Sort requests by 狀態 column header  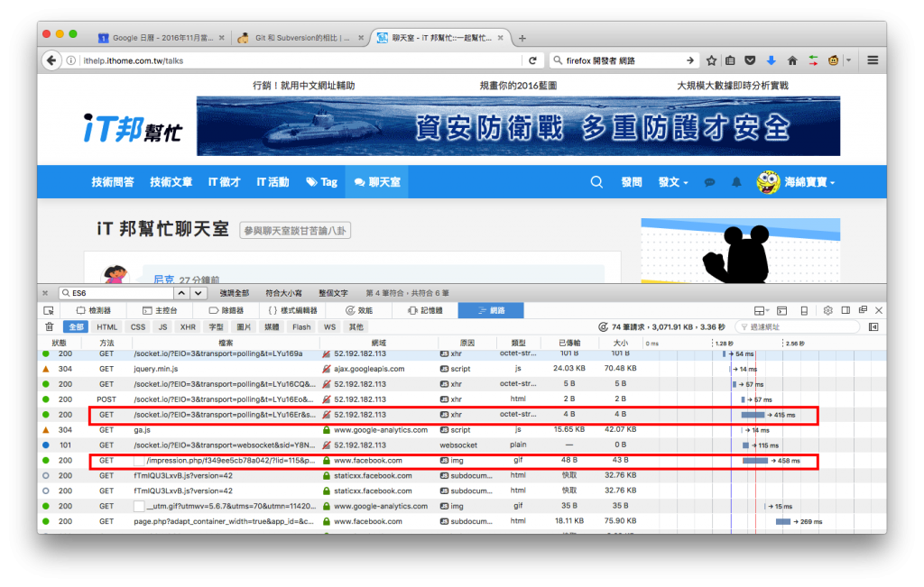click(59, 343)
